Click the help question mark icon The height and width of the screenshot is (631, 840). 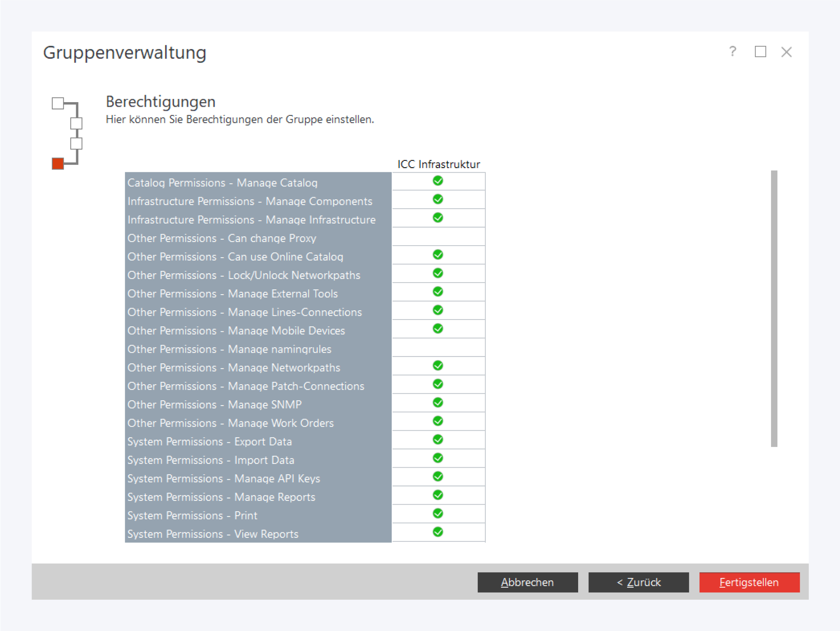[732, 51]
